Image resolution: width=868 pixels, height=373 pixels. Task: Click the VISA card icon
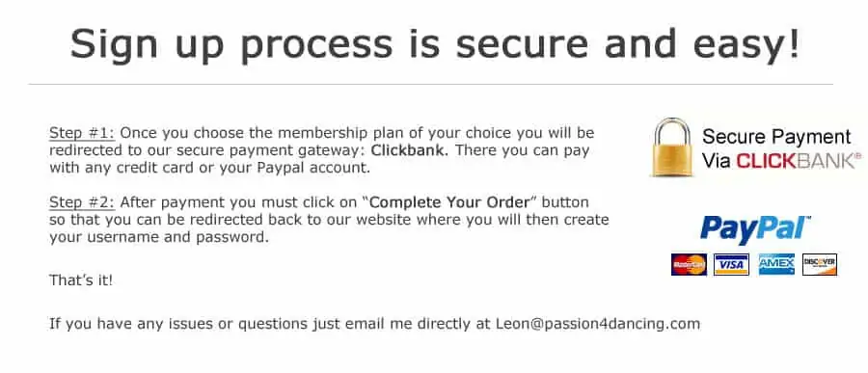point(731,264)
